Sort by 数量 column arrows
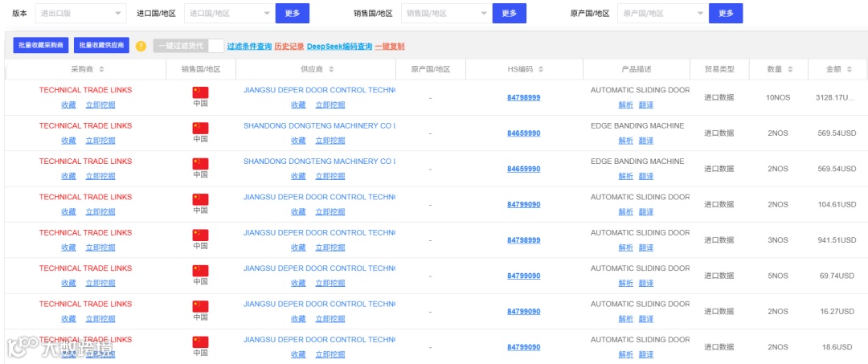Screen dimensions: 868x364 point(790,70)
